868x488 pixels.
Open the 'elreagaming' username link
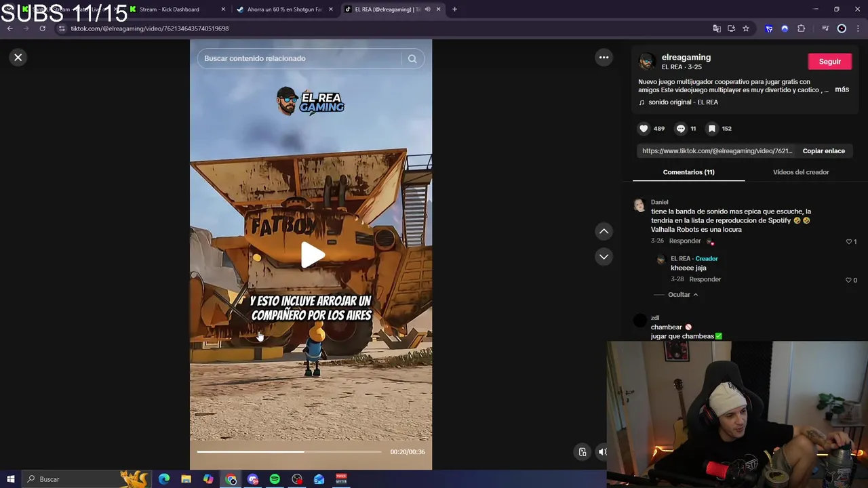pos(686,58)
